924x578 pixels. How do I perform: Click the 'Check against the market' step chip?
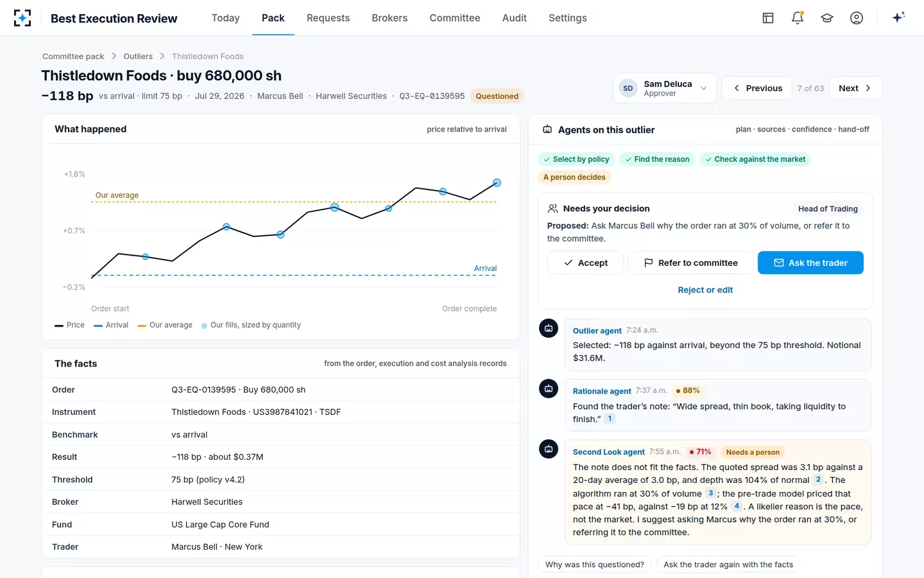click(755, 159)
